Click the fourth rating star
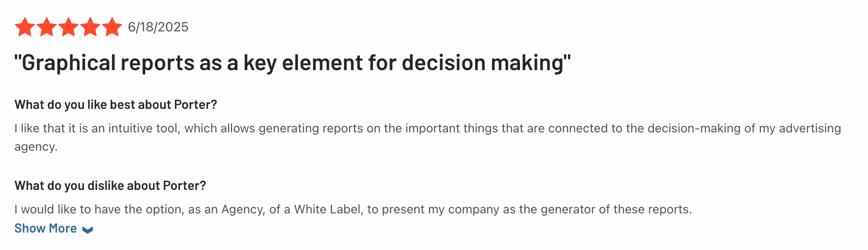The width and height of the screenshot is (868, 250). coord(90,27)
